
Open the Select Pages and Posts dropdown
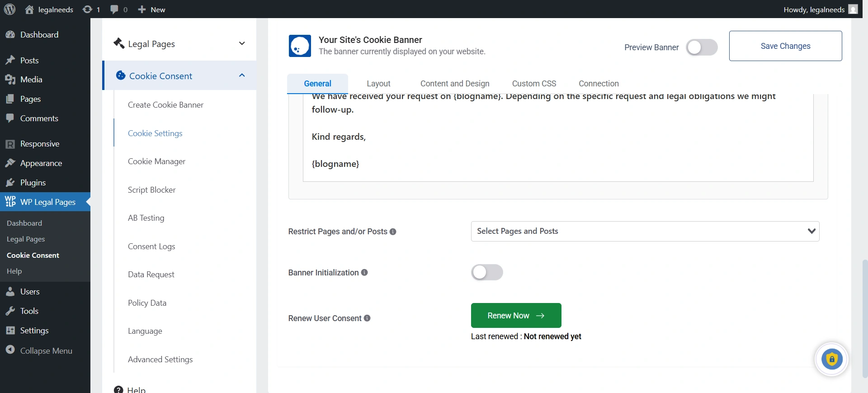tap(645, 231)
